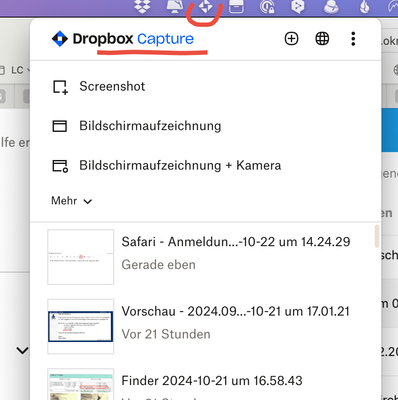Open the Safari Anmeldun... capture thumbnail
This screenshot has width=398, height=400.
(81, 257)
